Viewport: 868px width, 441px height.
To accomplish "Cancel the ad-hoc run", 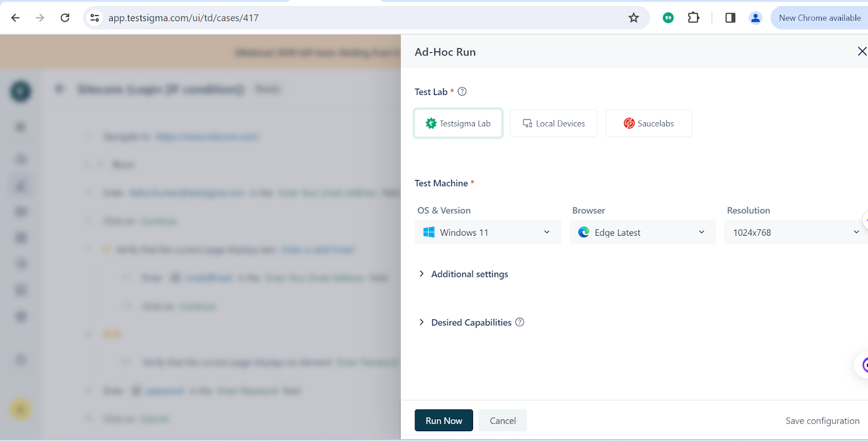I will click(x=503, y=420).
